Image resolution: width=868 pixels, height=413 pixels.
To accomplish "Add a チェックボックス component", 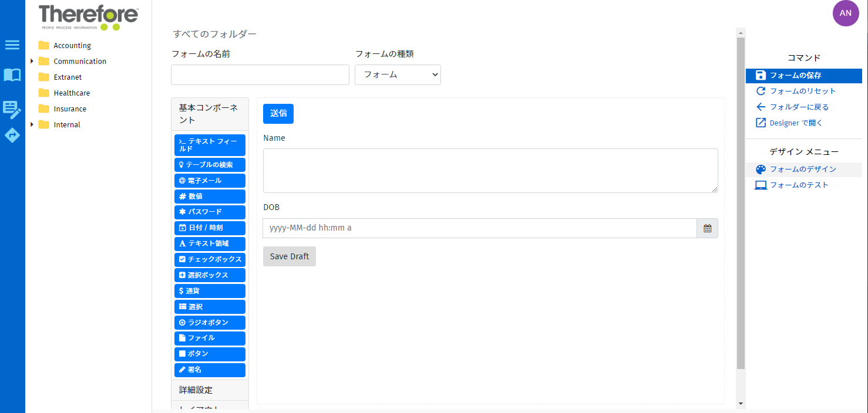I will [210, 259].
